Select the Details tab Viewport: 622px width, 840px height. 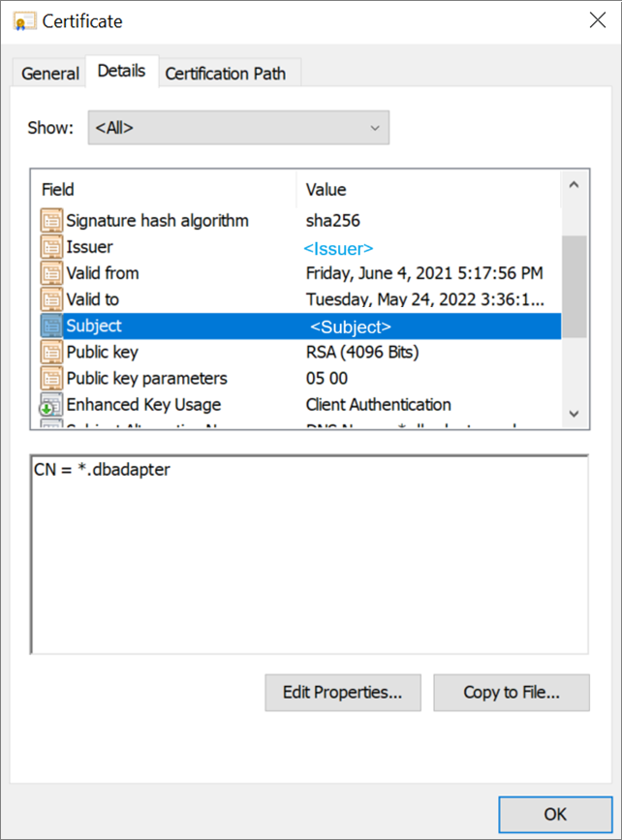coord(122,71)
